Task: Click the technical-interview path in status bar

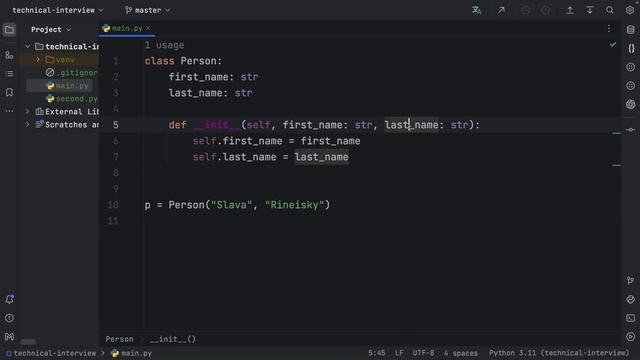Action: click(51, 353)
